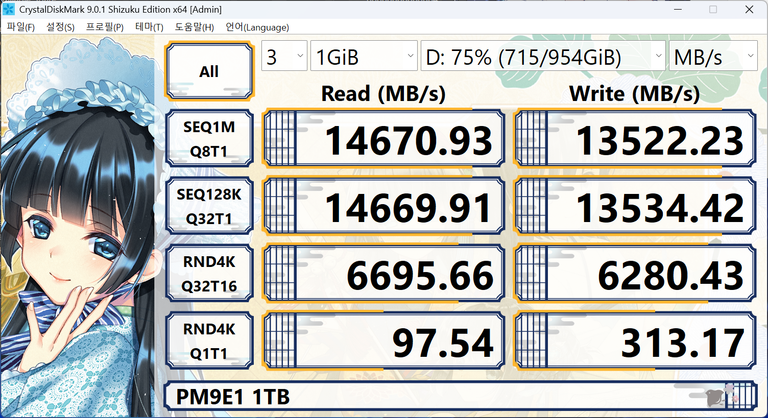Image resolution: width=768 pixels, height=418 pixels.
Task: Click the SEQ128K read result 14669.91
Action: [384, 206]
